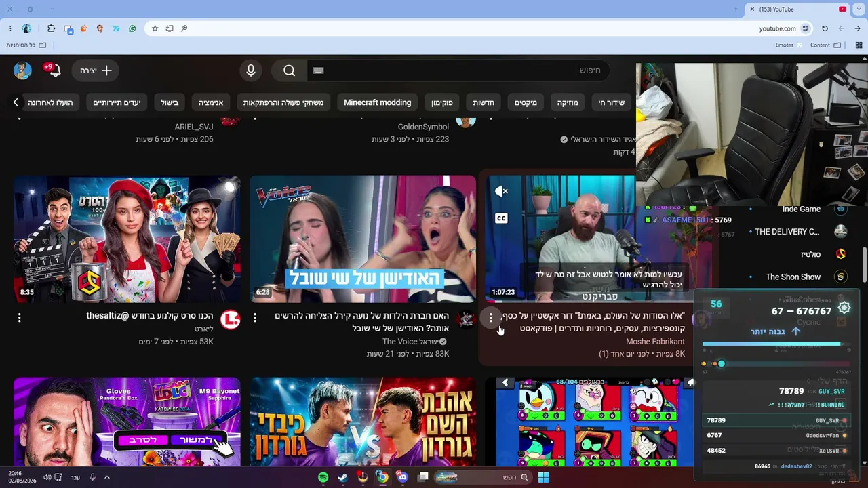Toggle captions on the podcast preview
Image resolution: width=868 pixels, height=488 pixels.
[501, 218]
